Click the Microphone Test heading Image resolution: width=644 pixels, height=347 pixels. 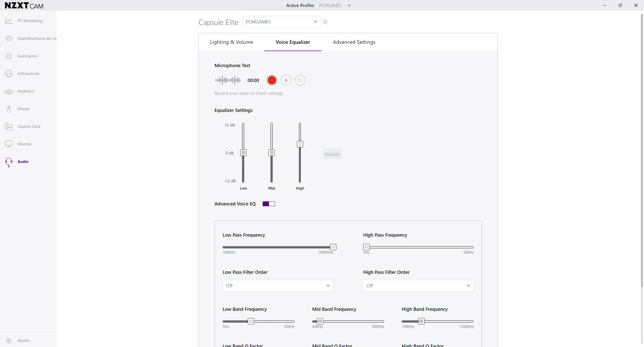tap(232, 66)
